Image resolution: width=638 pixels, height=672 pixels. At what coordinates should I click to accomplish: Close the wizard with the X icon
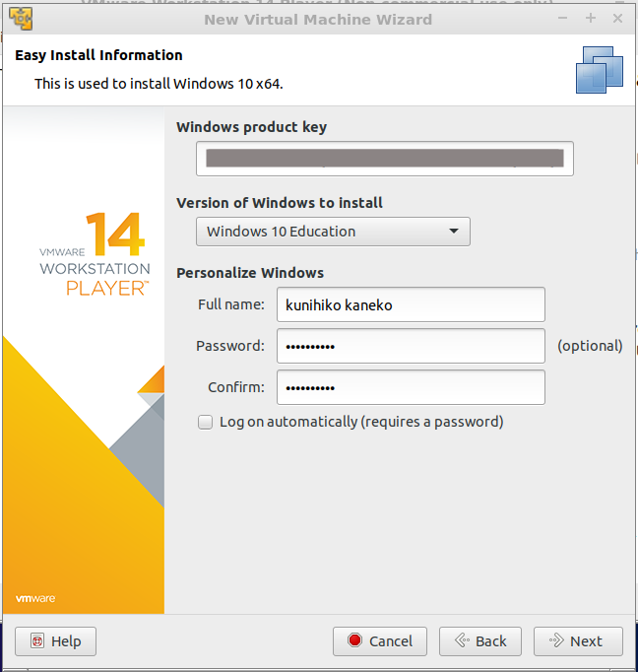coord(617,18)
